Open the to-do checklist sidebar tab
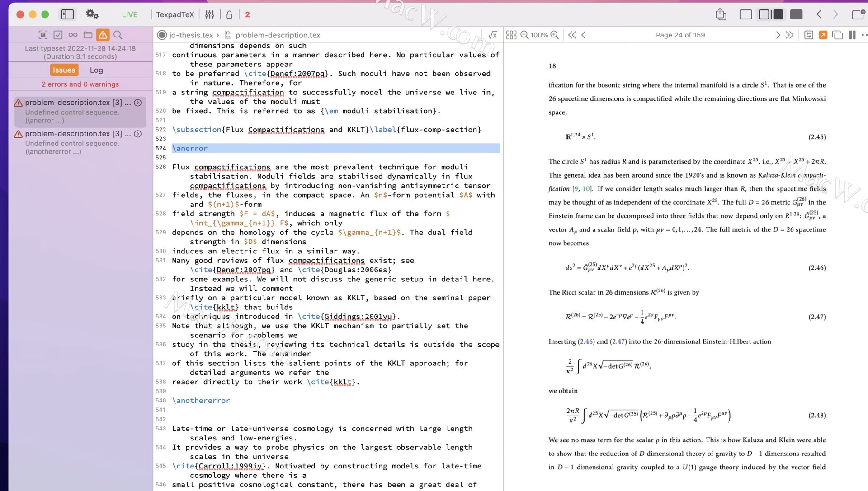The width and height of the screenshot is (868, 491). (x=58, y=35)
